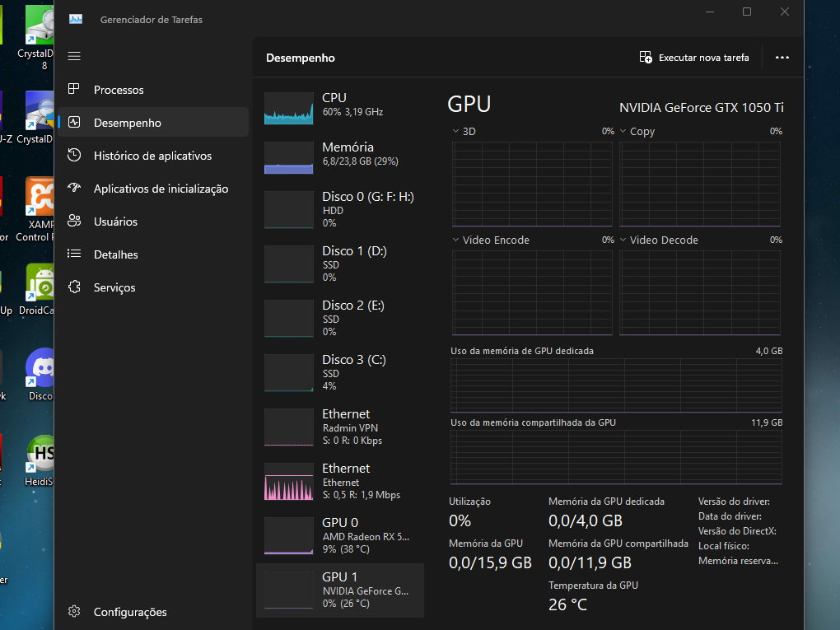Image resolution: width=840 pixels, height=630 pixels.
Task: Click the Video Encode usage graph
Action: coord(532,293)
